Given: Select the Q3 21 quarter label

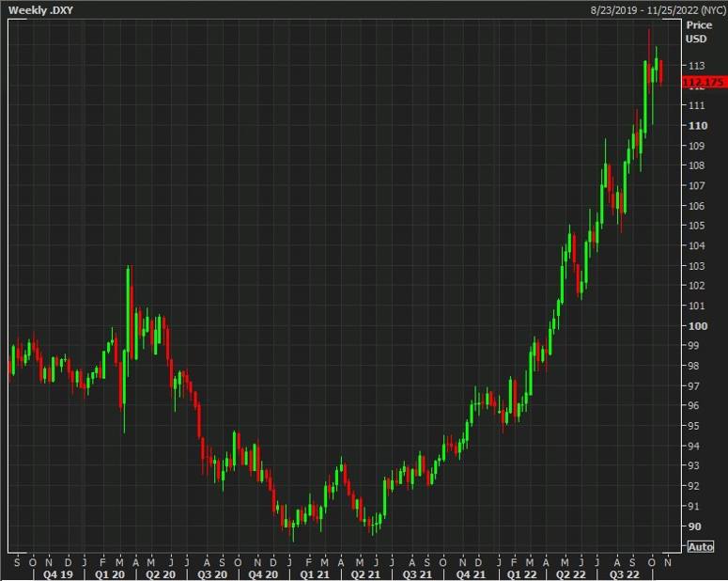Looking at the screenshot, I should tap(414, 573).
